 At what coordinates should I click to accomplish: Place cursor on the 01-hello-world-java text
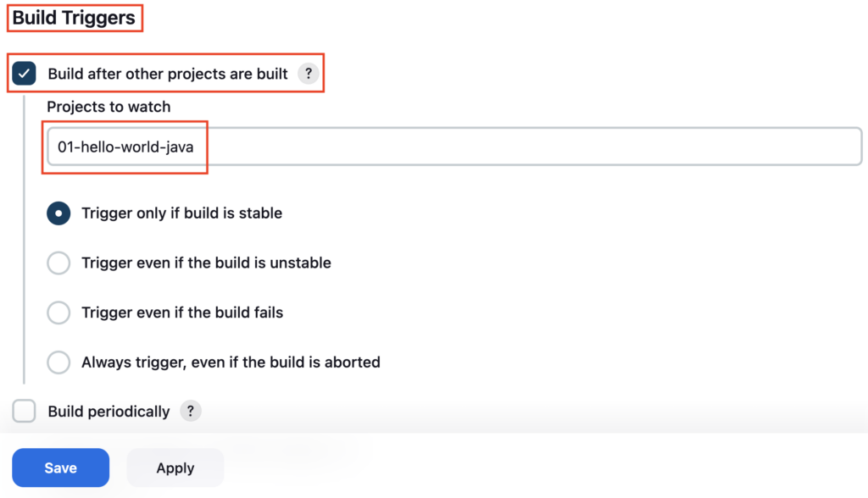(x=125, y=147)
